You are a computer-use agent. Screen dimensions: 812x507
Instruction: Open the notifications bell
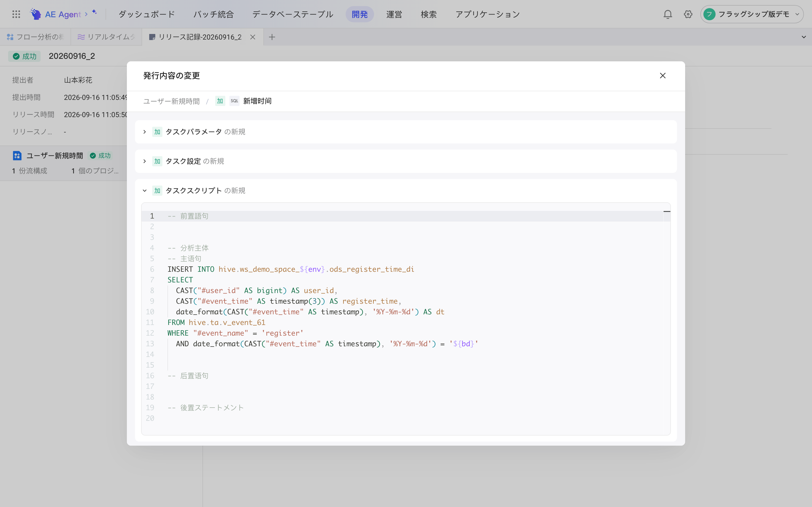668,14
